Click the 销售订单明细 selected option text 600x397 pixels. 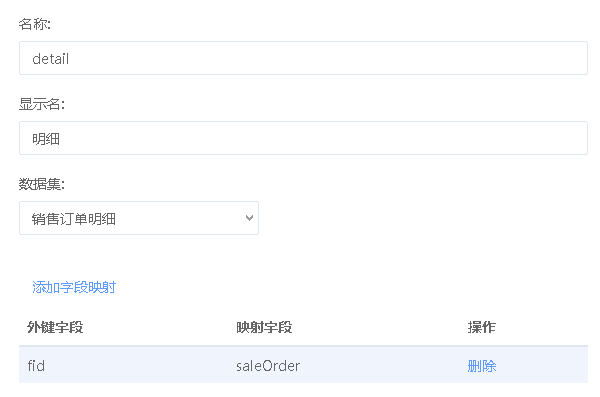click(x=74, y=219)
